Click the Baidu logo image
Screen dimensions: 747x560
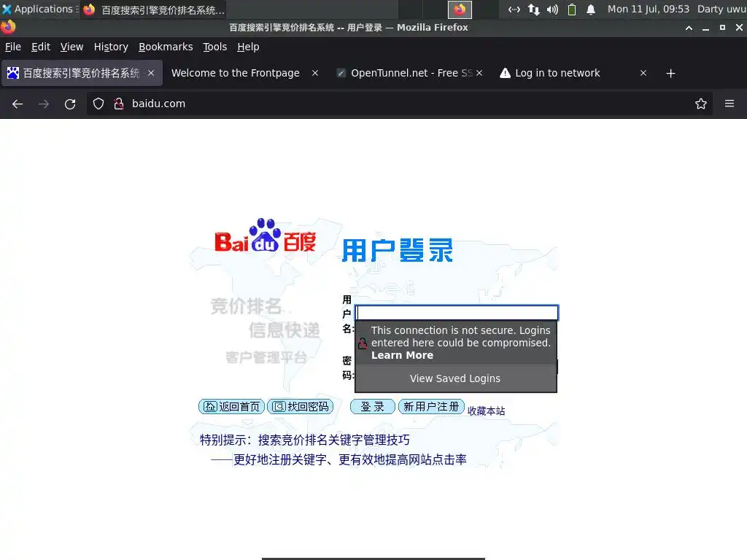pyautogui.click(x=266, y=236)
